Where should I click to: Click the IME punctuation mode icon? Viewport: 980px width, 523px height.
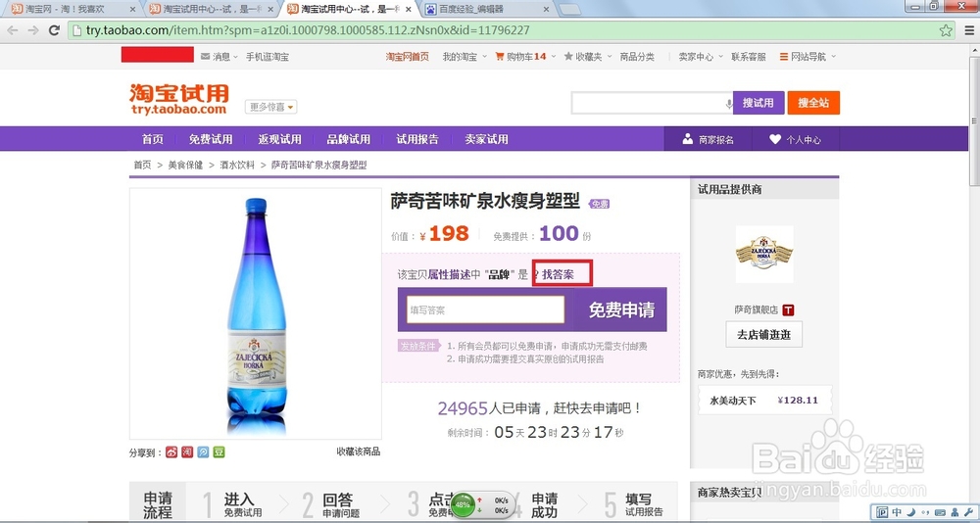(926, 512)
